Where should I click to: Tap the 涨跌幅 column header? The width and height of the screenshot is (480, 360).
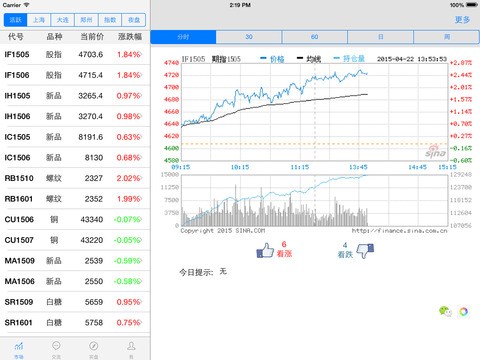coord(130,36)
